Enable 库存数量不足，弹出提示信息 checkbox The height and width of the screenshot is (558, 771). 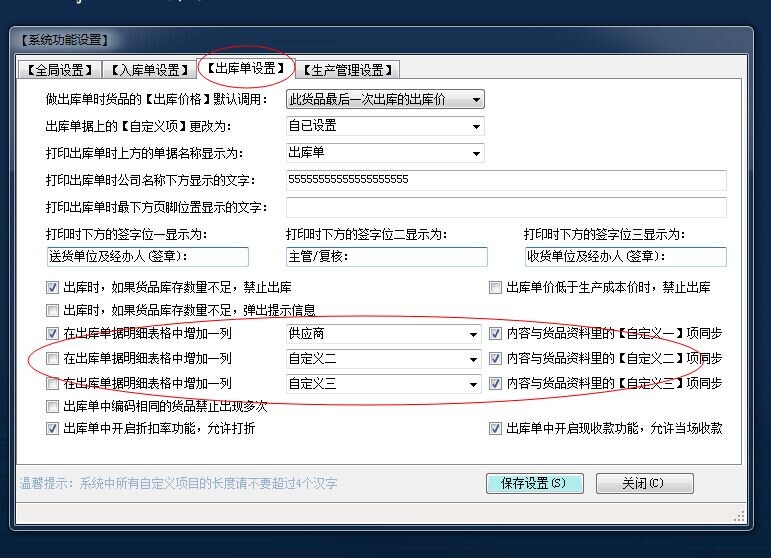point(53,310)
